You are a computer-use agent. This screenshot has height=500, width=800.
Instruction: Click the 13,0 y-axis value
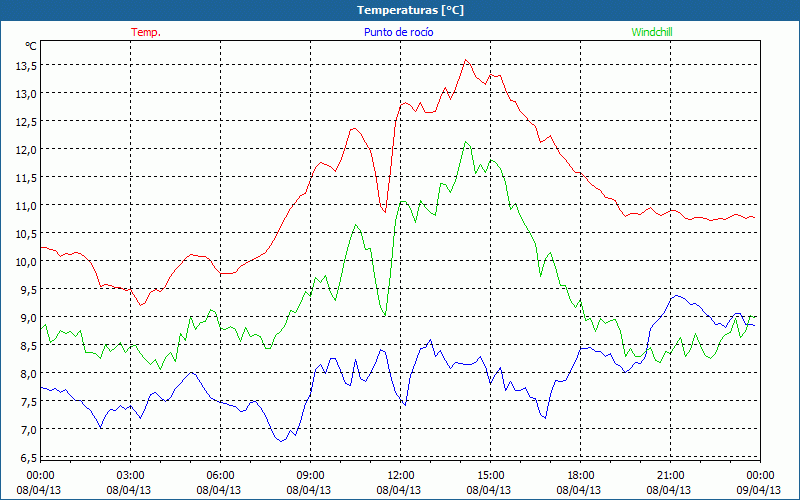[26, 93]
